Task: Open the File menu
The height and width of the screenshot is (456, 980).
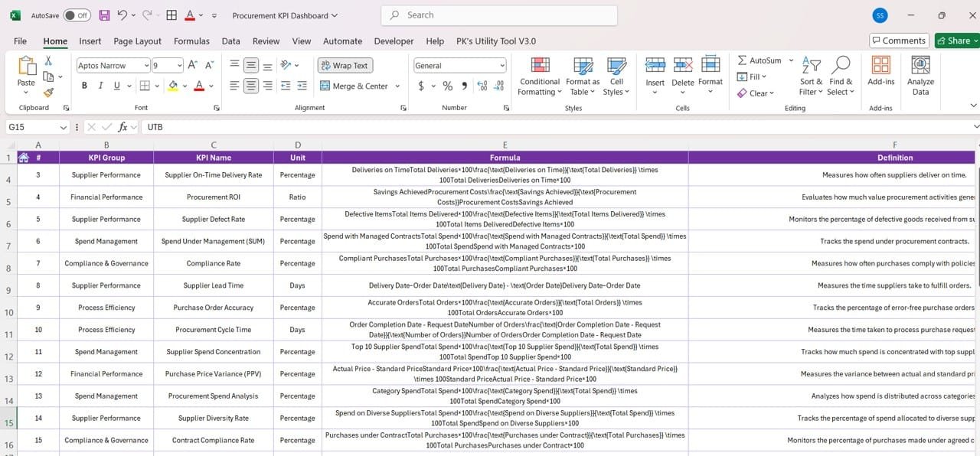Action: click(20, 41)
